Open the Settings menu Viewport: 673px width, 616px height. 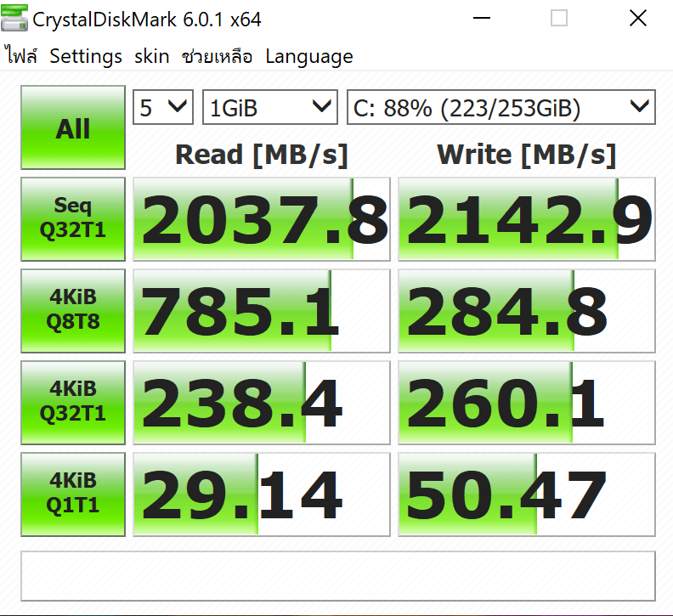(x=86, y=56)
